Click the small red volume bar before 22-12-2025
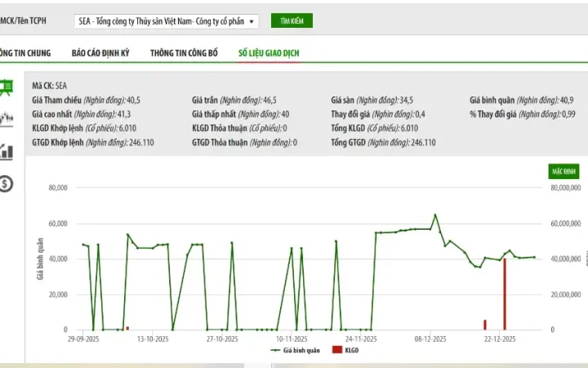Screen dimensions: 588x368 pos(485,325)
